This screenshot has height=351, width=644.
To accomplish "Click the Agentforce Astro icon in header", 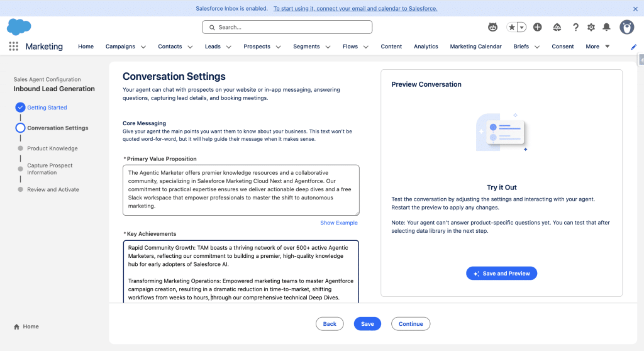I will [493, 27].
